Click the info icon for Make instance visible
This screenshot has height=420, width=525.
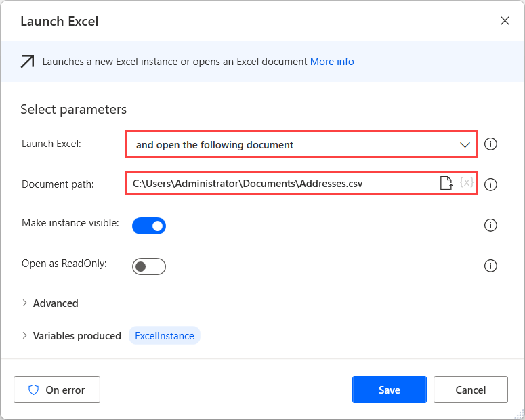tap(490, 225)
